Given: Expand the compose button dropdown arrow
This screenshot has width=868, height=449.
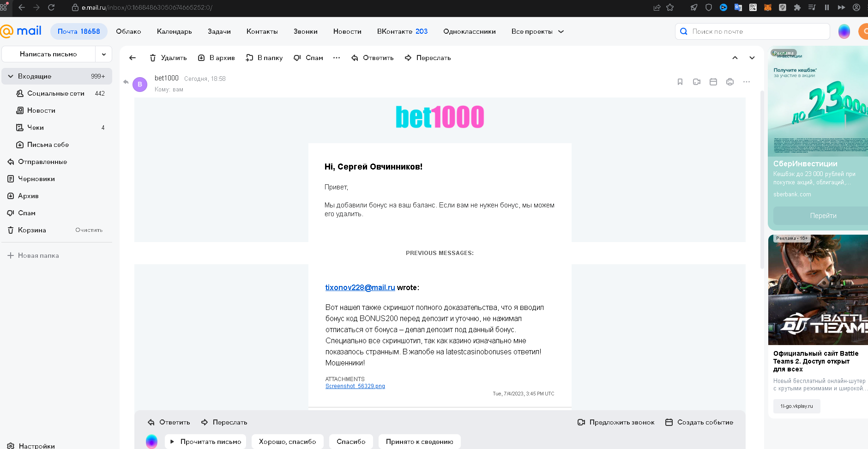Looking at the screenshot, I should point(104,54).
